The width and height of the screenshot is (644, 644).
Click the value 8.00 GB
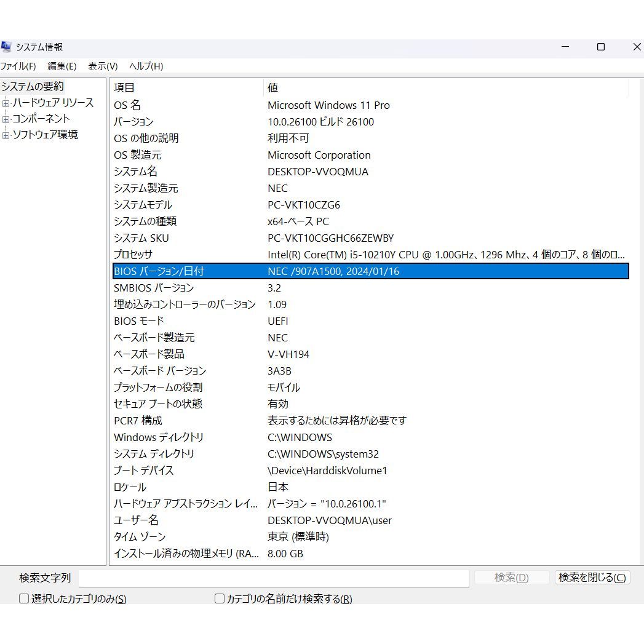[285, 554]
